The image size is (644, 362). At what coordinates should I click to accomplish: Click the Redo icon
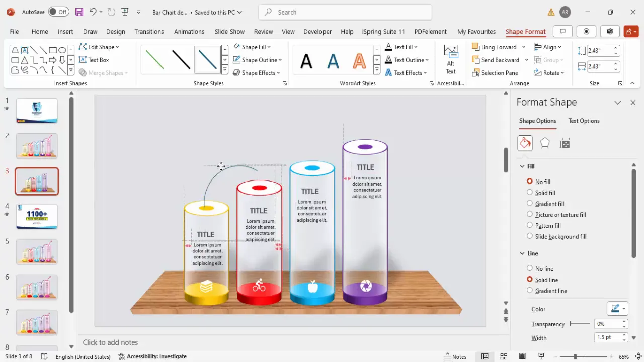111,12
